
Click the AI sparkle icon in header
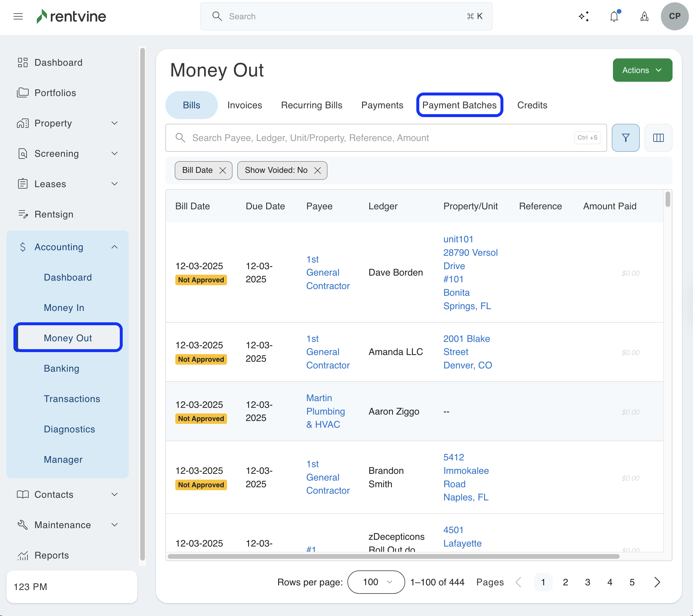point(583,16)
